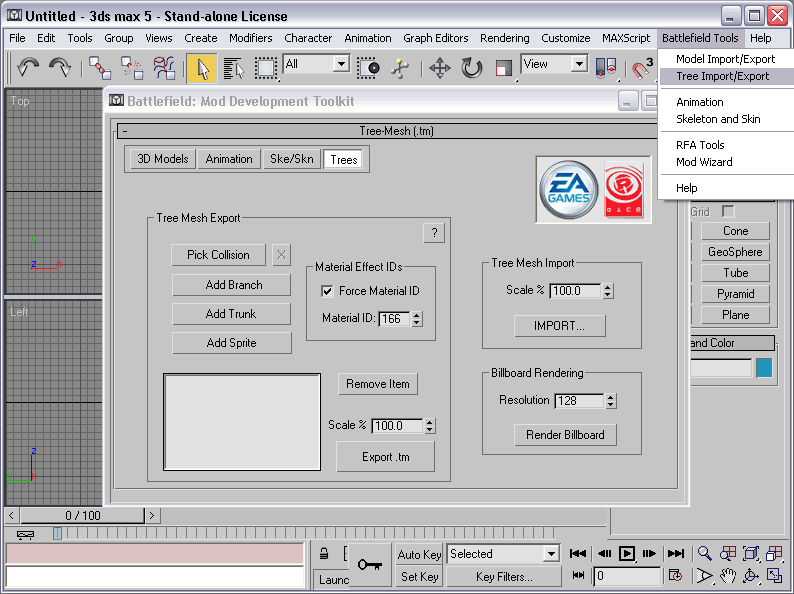Click the current frame number field

627,576
